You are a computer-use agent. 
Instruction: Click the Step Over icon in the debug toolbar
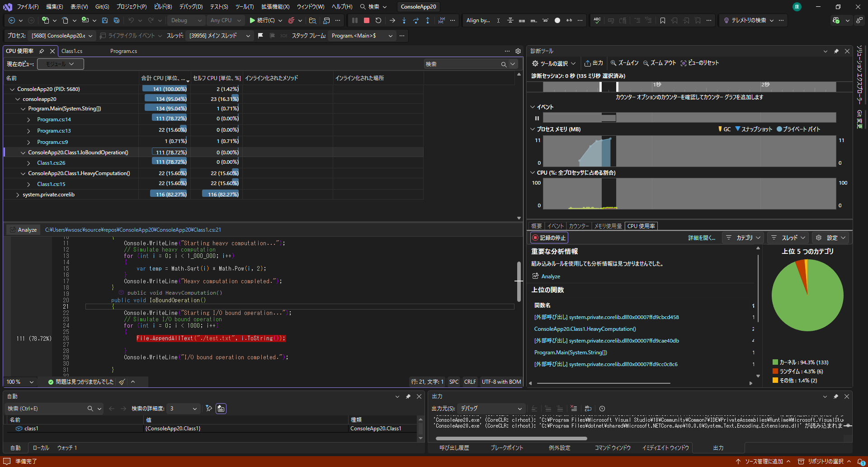tap(416, 20)
